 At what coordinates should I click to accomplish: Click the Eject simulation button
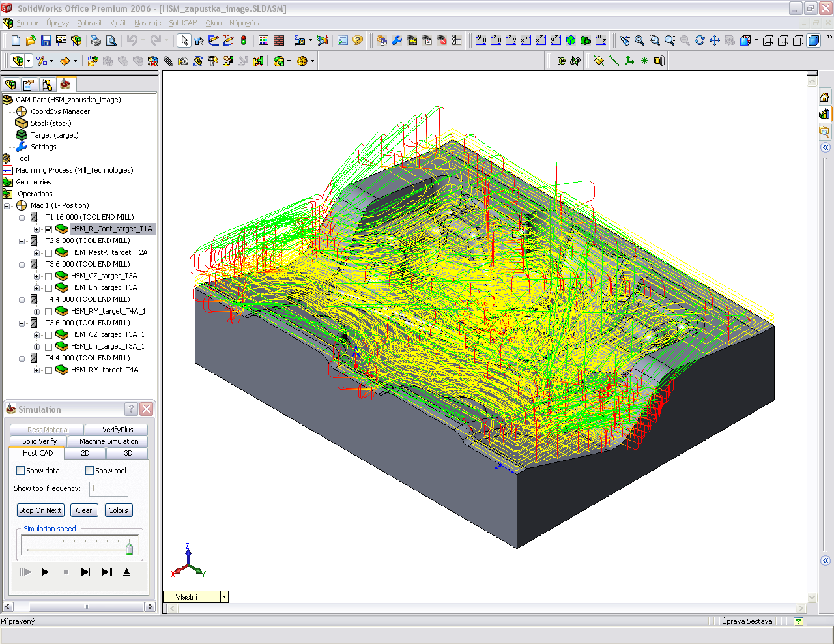click(x=126, y=572)
